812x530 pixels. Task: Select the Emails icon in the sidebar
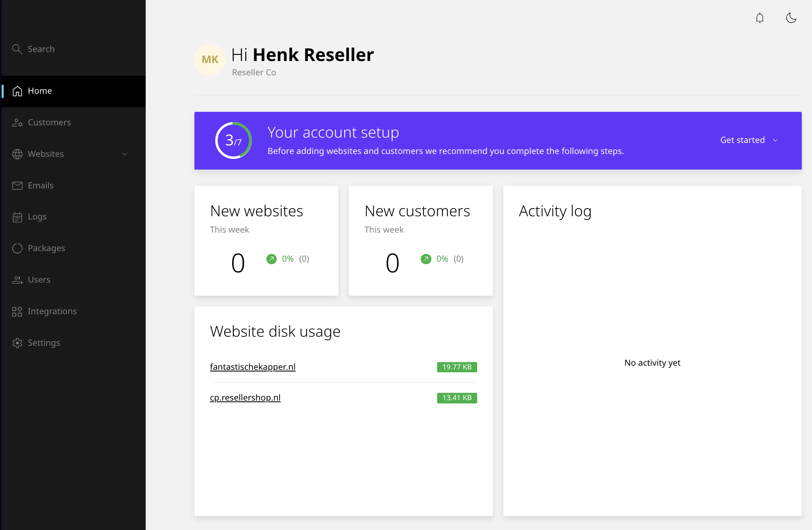coord(17,185)
